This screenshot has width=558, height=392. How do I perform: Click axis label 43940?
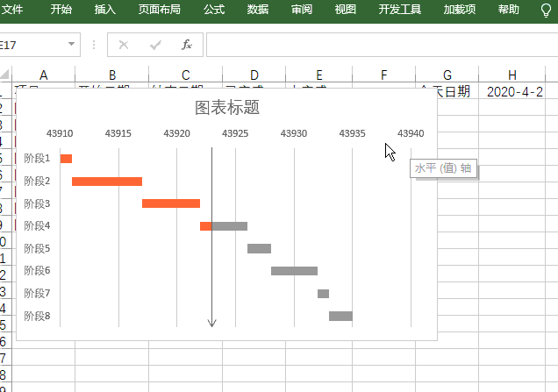coord(411,133)
